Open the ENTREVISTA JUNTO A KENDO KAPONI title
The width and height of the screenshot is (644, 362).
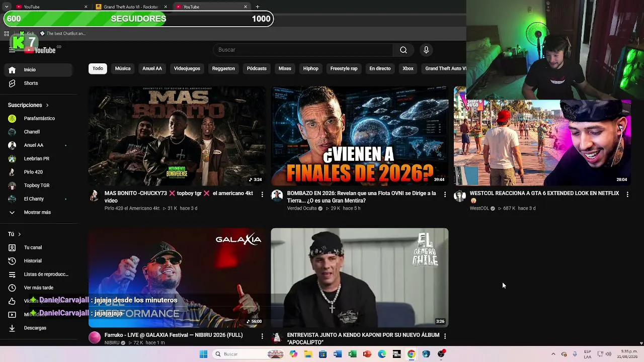[x=363, y=338]
